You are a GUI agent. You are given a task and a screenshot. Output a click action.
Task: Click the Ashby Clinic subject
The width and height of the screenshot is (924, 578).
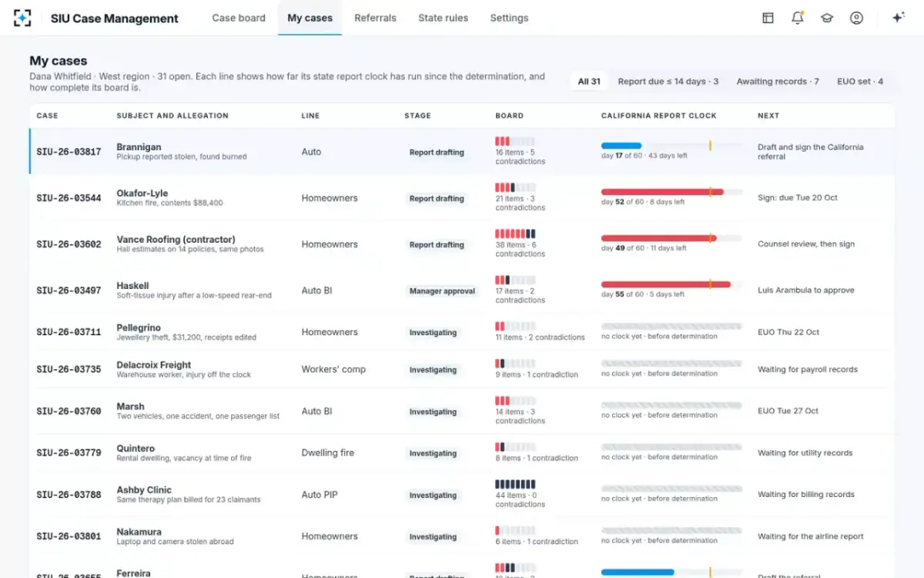144,489
